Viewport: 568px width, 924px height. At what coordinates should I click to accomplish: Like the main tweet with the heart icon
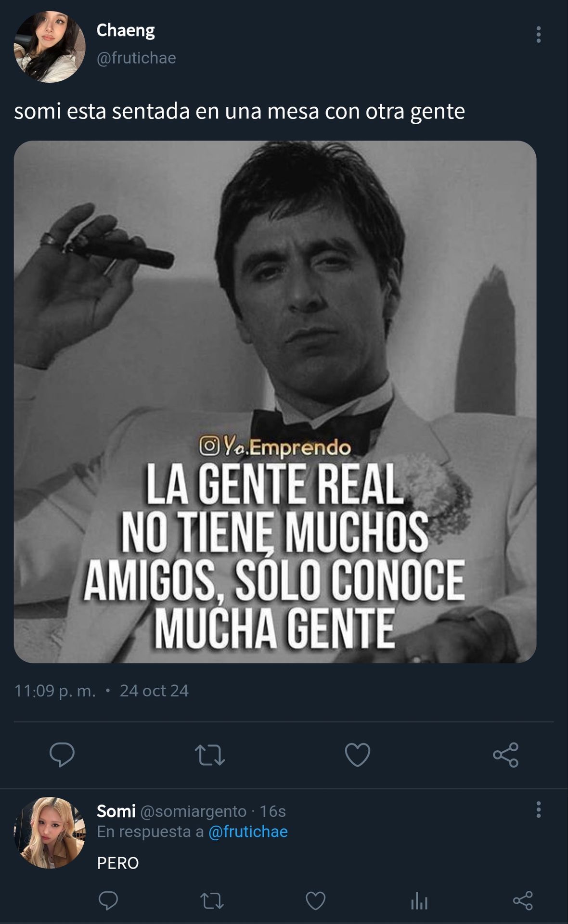click(x=358, y=754)
